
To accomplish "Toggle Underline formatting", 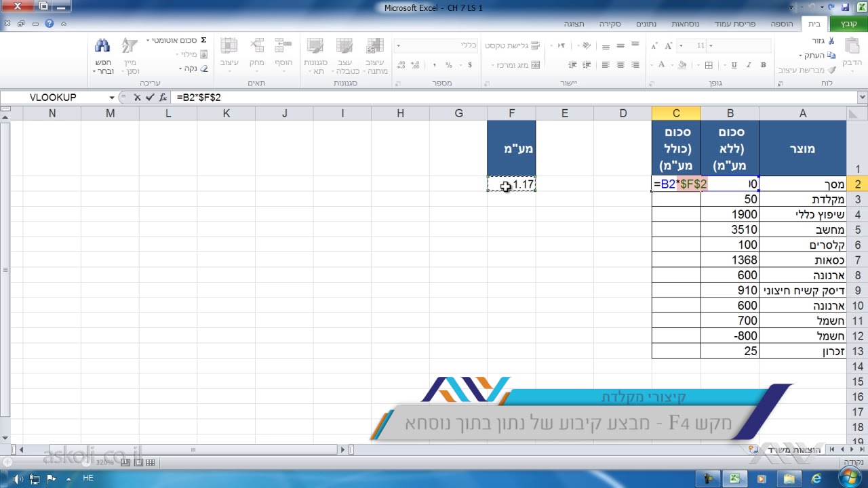I will (x=734, y=65).
